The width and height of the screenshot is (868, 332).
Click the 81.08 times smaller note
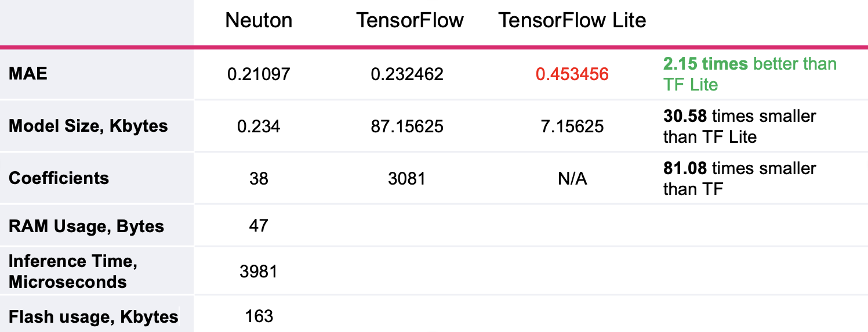pos(739,178)
